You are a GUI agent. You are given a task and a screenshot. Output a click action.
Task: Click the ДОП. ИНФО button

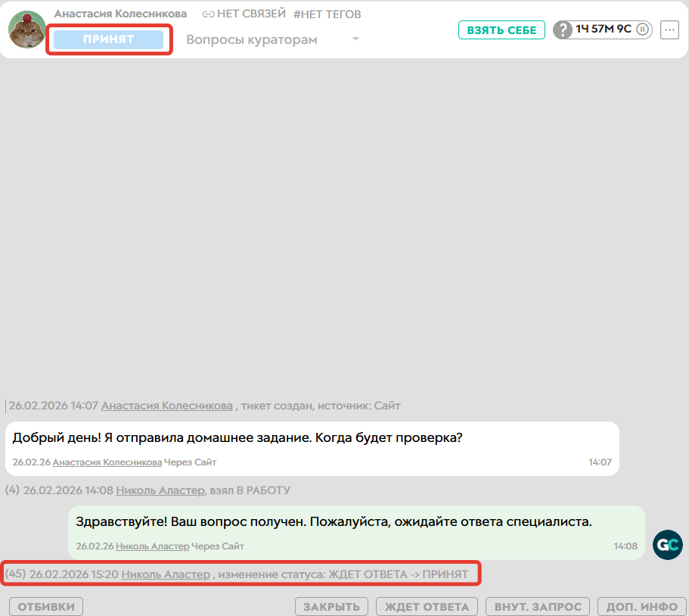(x=642, y=607)
